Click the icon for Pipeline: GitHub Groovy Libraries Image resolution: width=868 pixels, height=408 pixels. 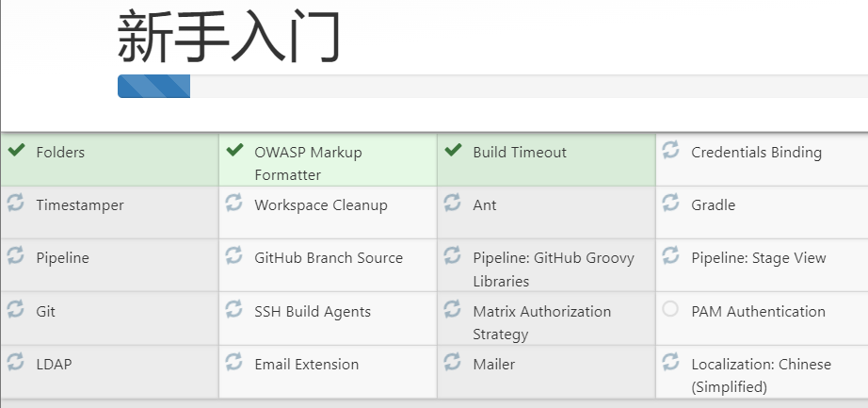point(452,255)
